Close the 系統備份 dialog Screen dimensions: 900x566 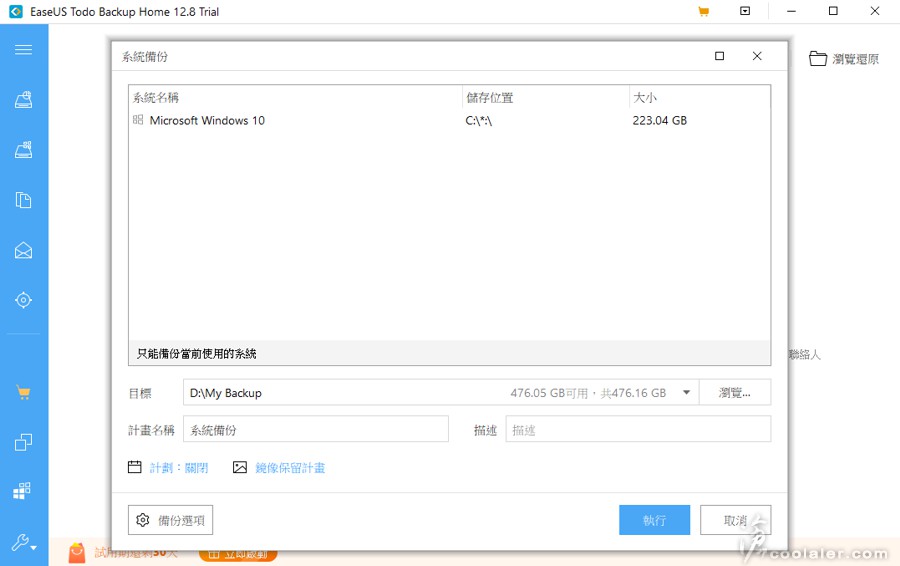757,56
